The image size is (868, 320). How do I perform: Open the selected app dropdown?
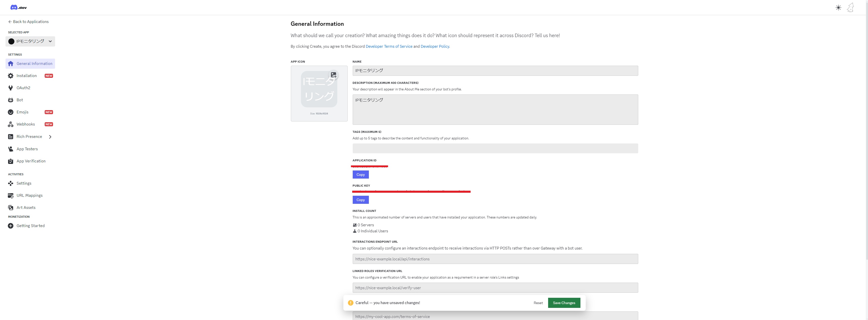click(30, 41)
